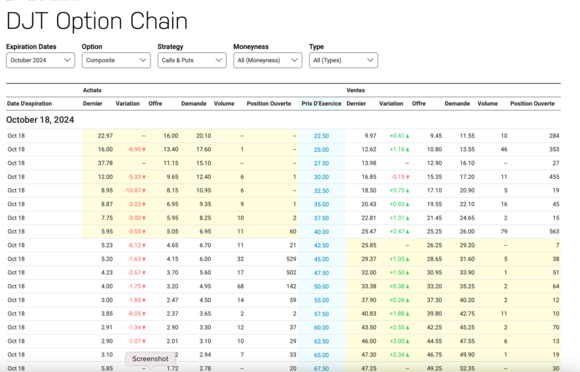Image resolution: width=580 pixels, height=372 pixels.
Task: Click the Ventes Position Ouverte column header
Action: pos(532,104)
